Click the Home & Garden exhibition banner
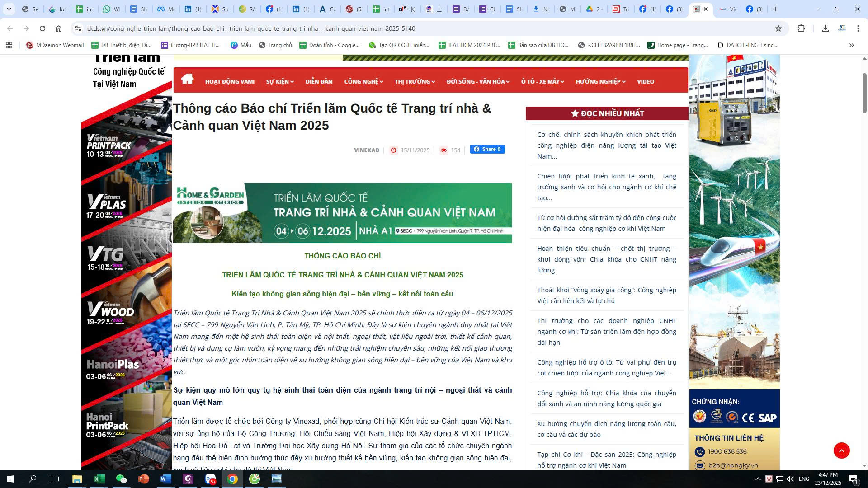 [x=342, y=213]
